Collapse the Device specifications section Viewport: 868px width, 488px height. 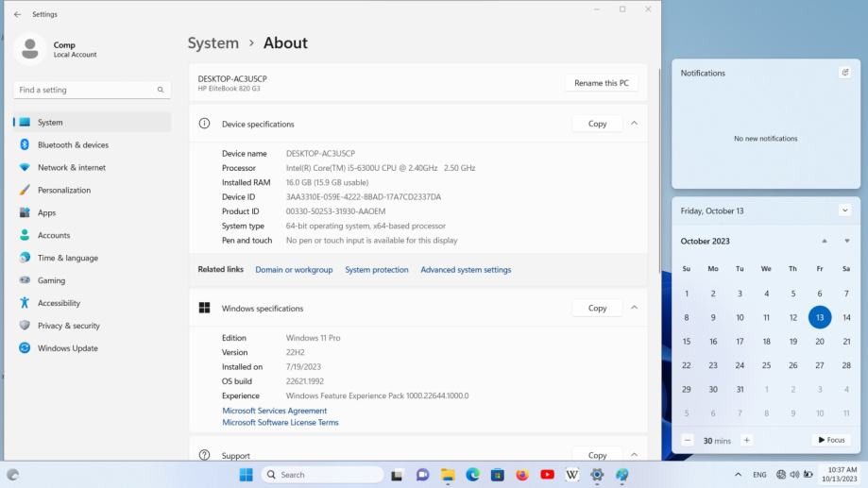pyautogui.click(x=634, y=124)
